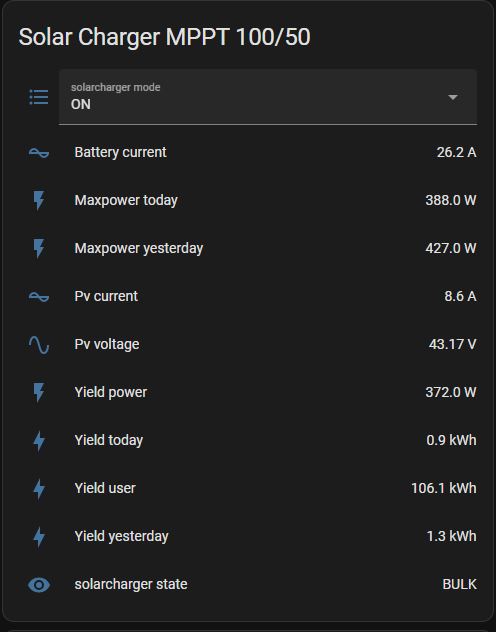The image size is (496, 632).
Task: Click the Battery current wave icon
Action: (39, 153)
